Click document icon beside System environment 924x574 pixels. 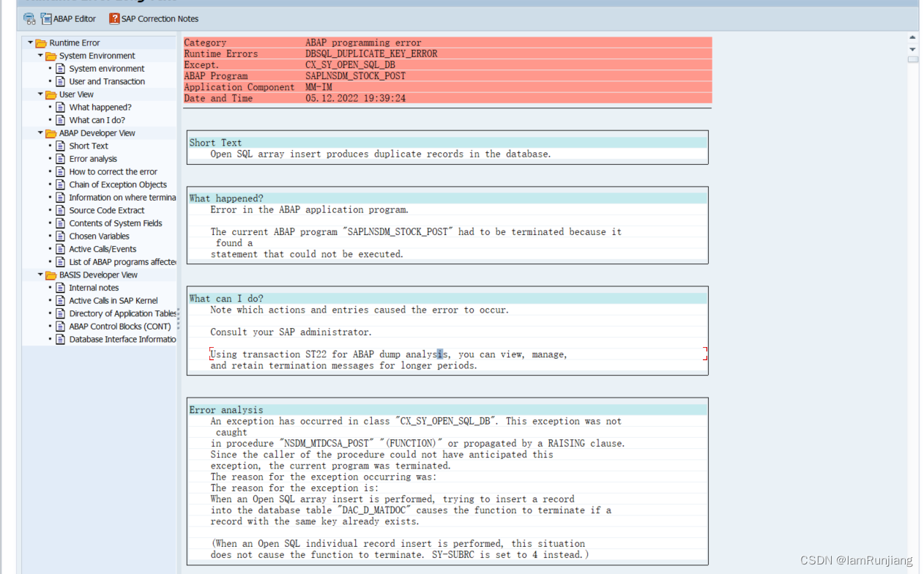pos(61,69)
